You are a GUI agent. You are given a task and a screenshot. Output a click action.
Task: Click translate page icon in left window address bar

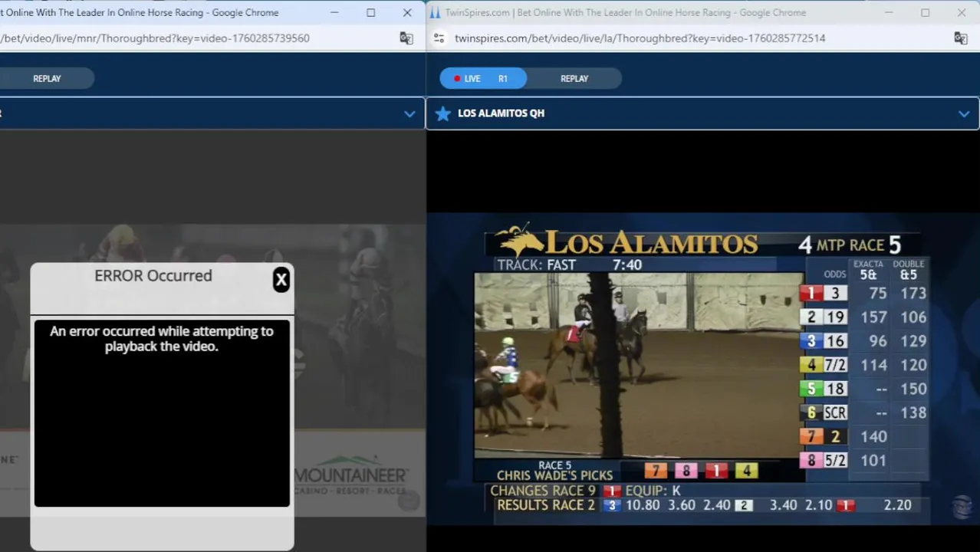tap(406, 38)
